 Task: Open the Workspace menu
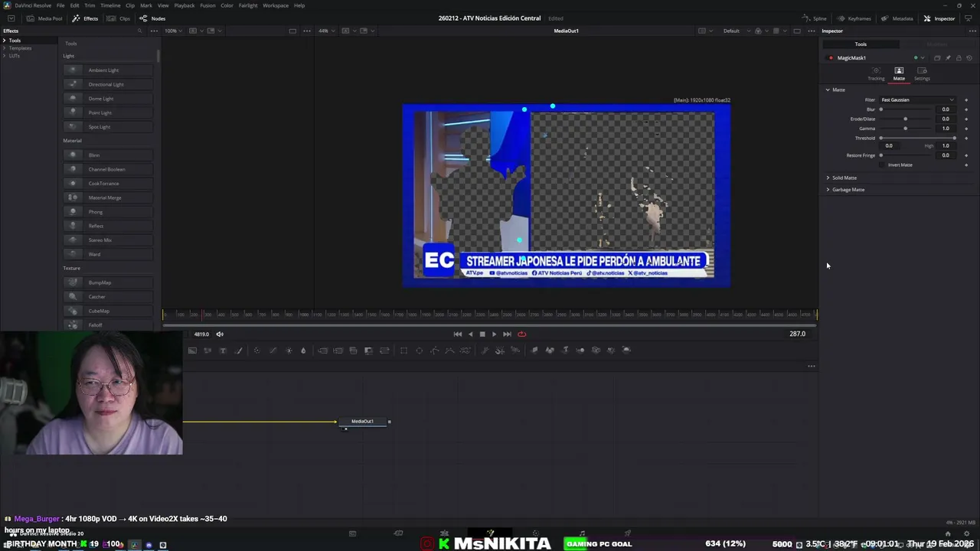tap(276, 5)
